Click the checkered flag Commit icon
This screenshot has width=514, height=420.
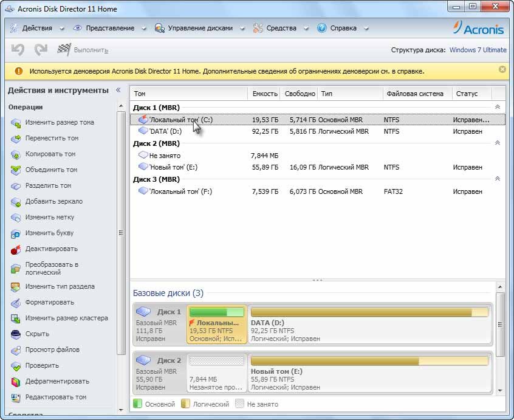64,49
